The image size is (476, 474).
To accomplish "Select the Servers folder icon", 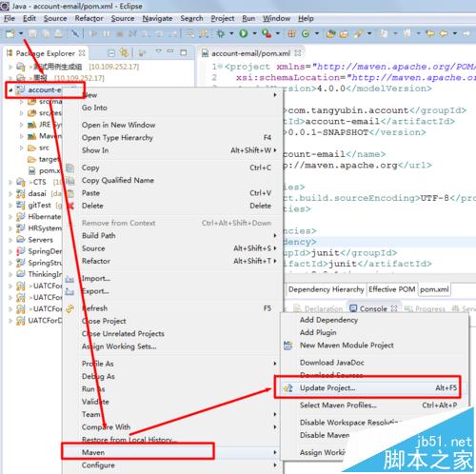I will pyautogui.click(x=21, y=240).
